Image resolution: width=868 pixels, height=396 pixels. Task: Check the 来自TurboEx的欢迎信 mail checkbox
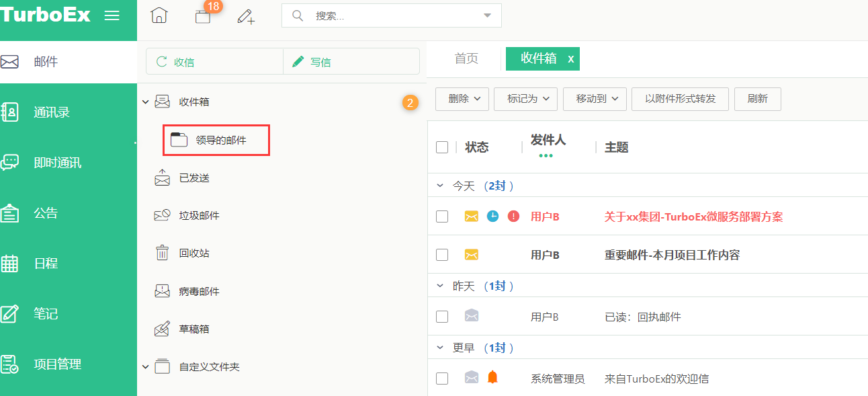click(442, 379)
